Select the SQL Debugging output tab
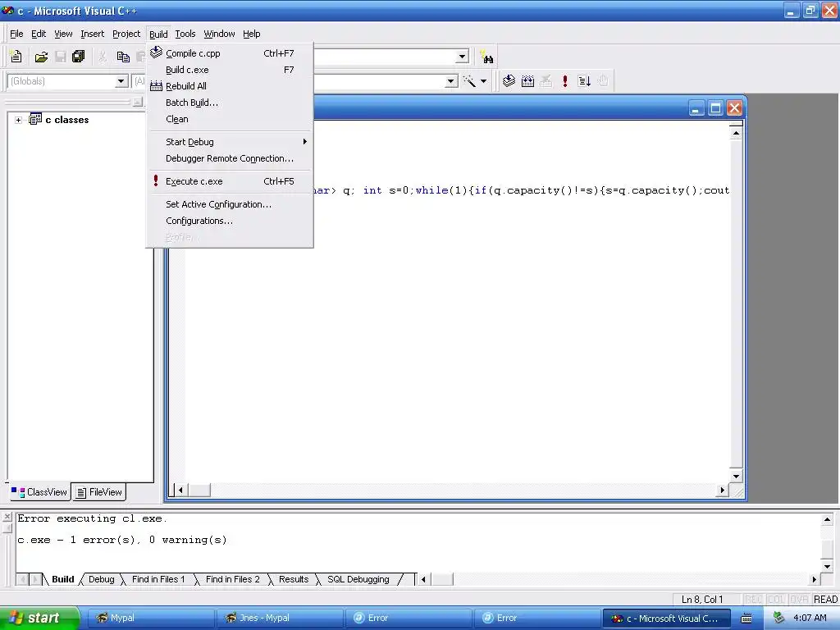The image size is (840, 630). coord(358,579)
